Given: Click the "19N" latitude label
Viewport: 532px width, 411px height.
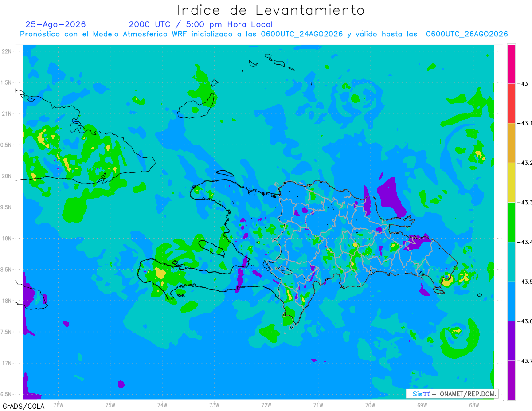Looking at the screenshot, I should point(7,239).
